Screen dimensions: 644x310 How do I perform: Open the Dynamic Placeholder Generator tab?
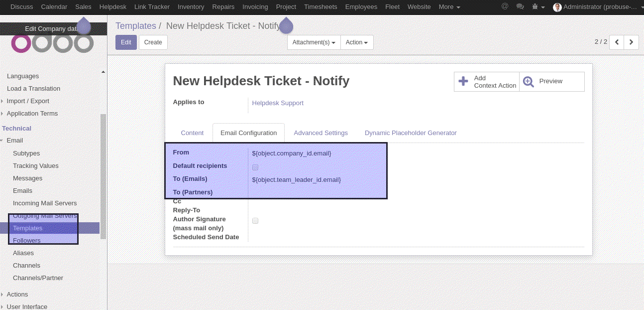411,133
